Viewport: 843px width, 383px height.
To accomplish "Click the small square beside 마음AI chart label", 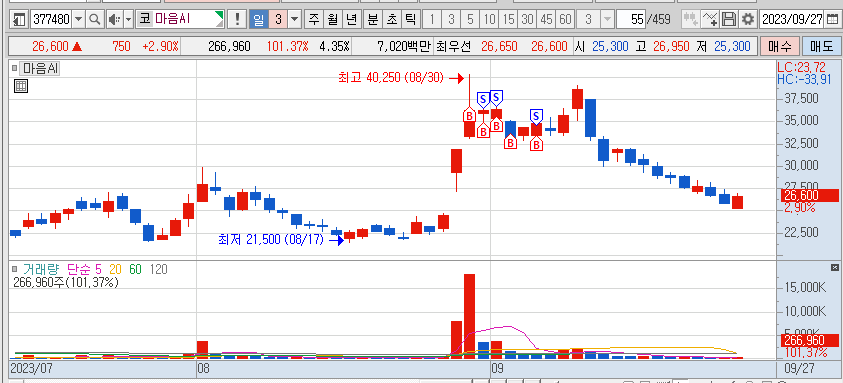I will tap(15, 69).
